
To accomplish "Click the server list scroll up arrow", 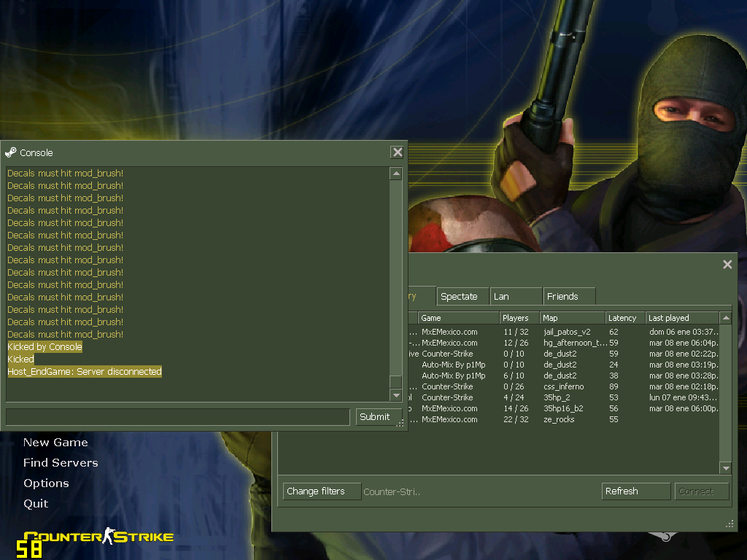I will [726, 318].
